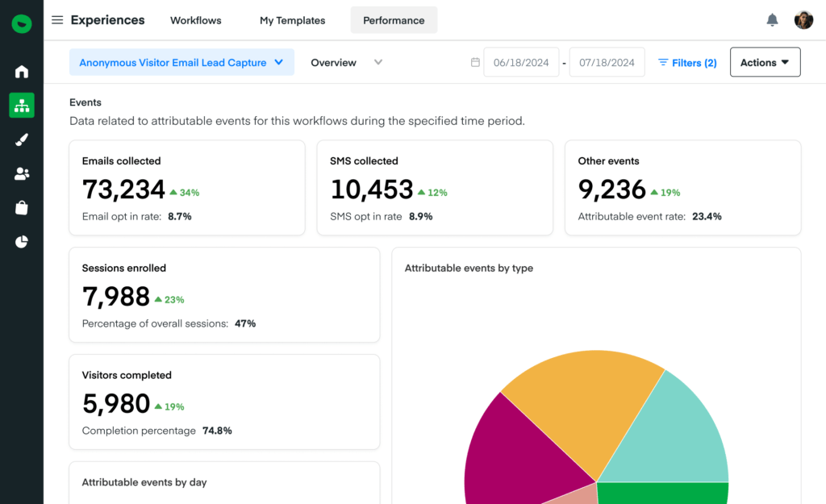826x504 pixels.
Task: Click the green pie chart slice
Action: click(664, 494)
